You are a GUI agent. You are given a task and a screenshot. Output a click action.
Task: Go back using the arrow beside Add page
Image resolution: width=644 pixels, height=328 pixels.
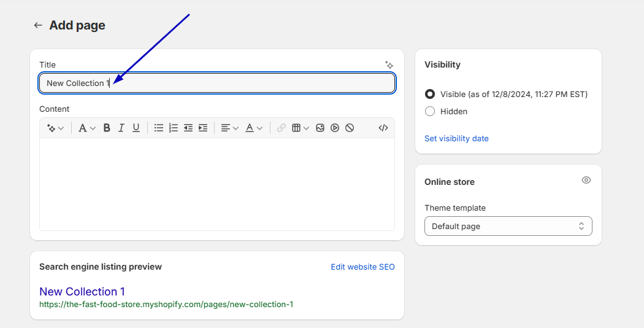point(38,25)
